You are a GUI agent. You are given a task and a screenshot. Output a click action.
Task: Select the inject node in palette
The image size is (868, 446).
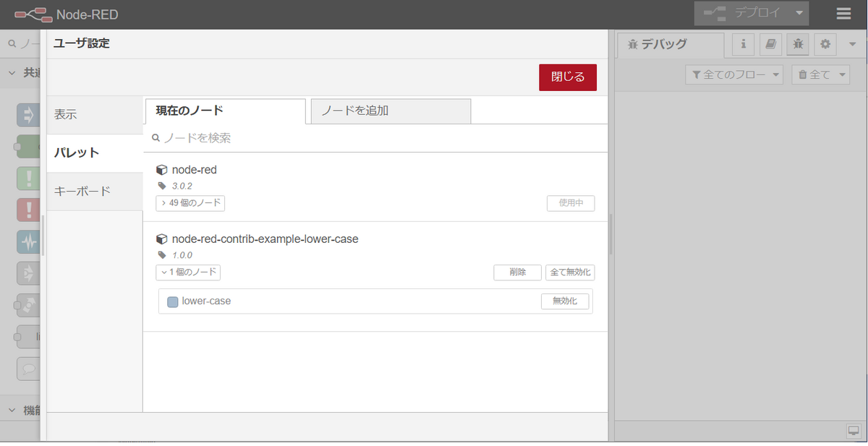[29, 114]
